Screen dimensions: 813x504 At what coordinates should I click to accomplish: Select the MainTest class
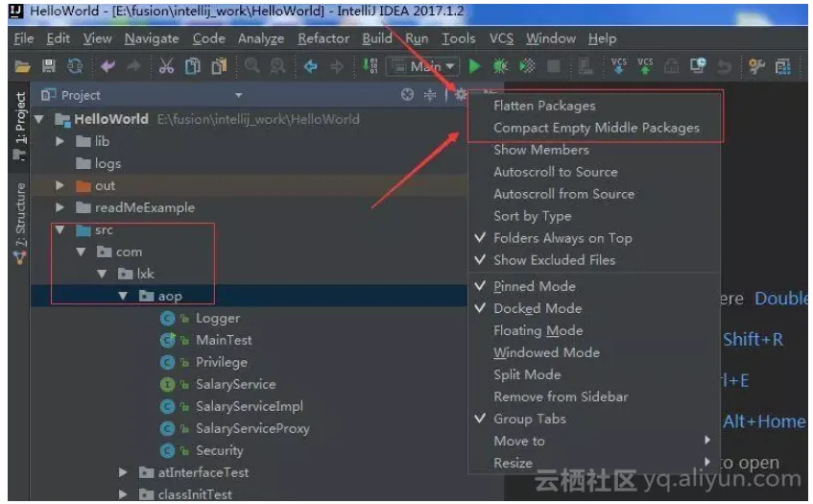(224, 340)
